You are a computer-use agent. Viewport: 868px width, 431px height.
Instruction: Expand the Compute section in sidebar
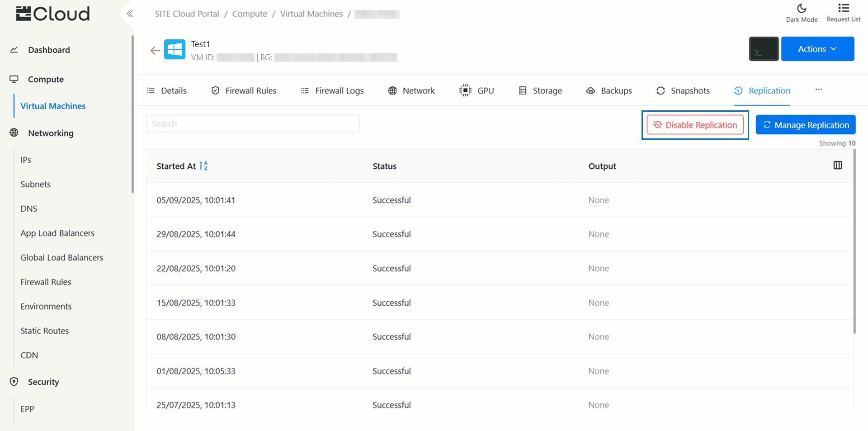pyautogui.click(x=46, y=79)
